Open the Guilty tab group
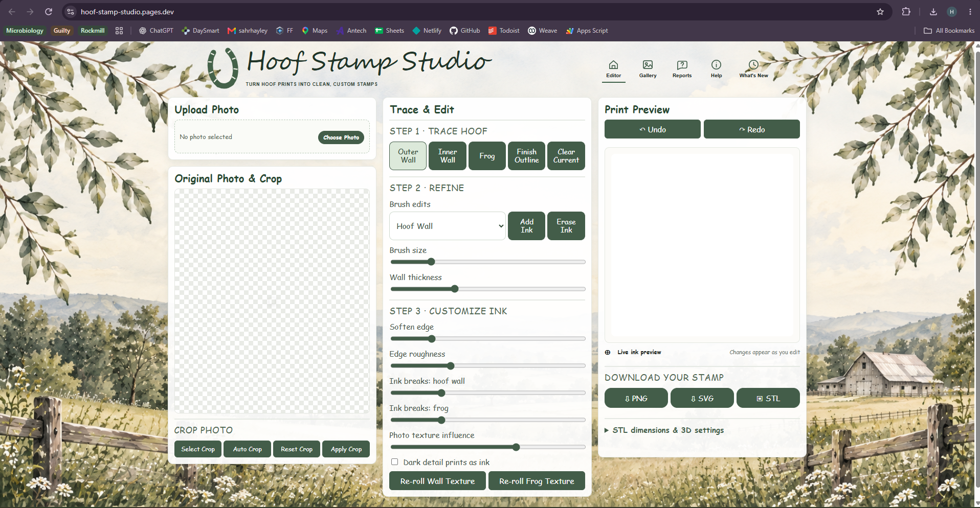The width and height of the screenshot is (980, 508). click(62, 31)
